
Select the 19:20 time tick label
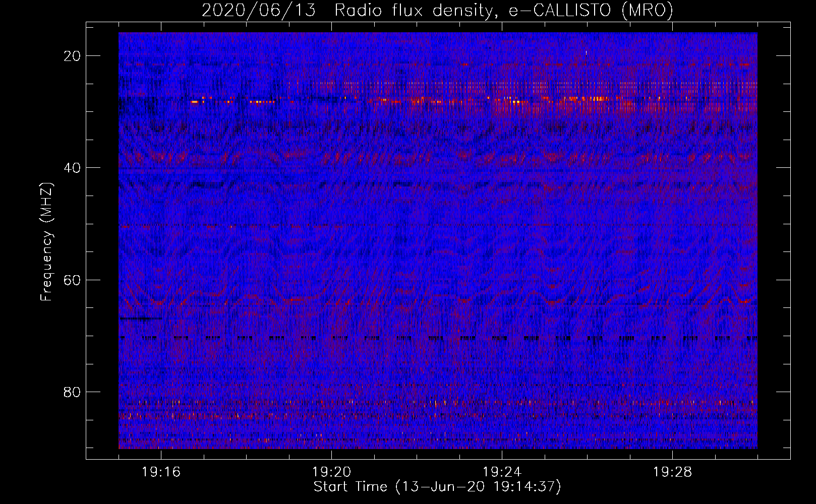331,472
